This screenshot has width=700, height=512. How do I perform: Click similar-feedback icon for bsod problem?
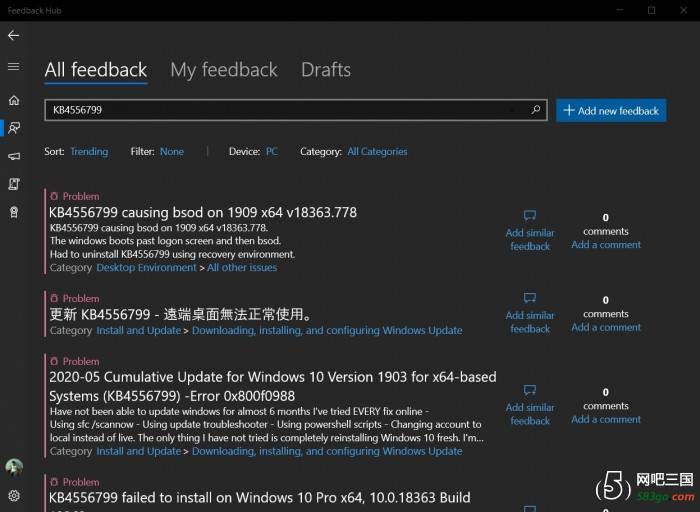(530, 216)
